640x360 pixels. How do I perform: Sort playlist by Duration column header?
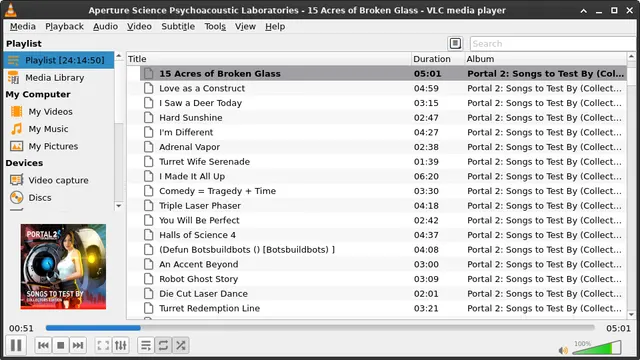point(438,59)
